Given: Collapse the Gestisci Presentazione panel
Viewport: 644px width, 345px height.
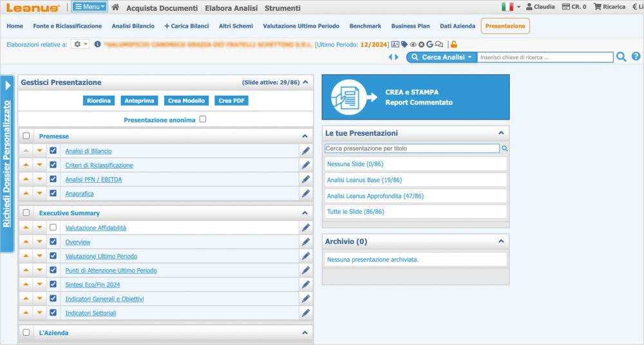Looking at the screenshot, I should pyautogui.click(x=305, y=82).
